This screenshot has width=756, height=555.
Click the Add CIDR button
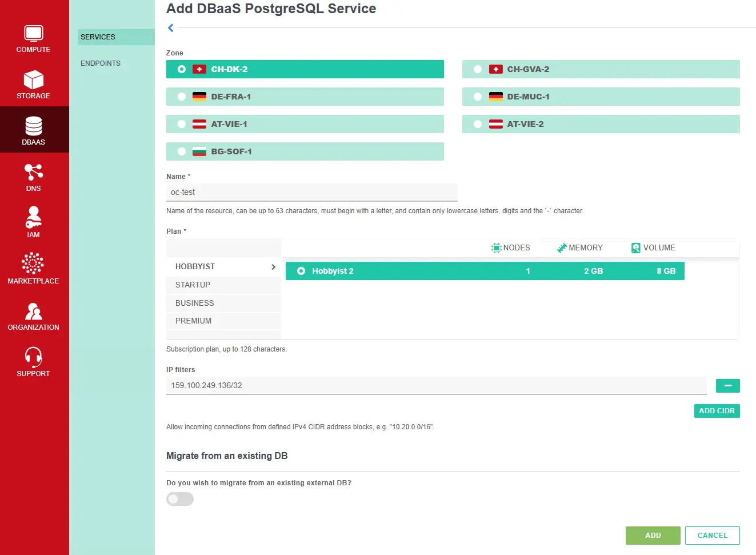717,411
